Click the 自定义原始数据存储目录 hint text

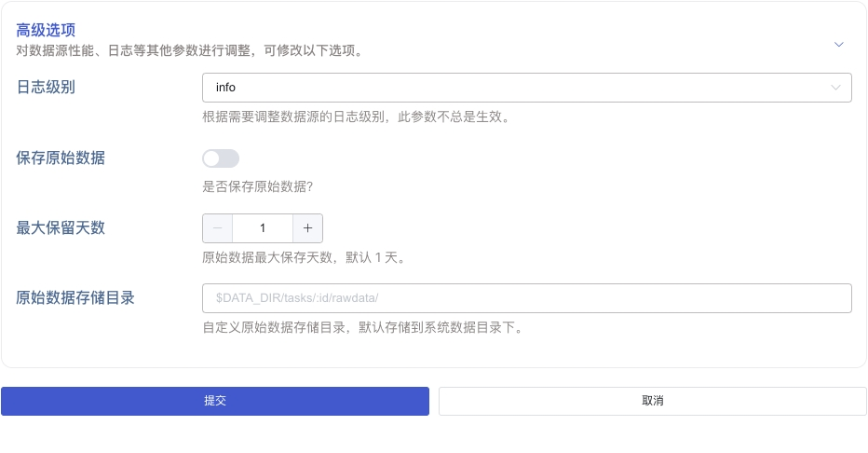(x=361, y=327)
